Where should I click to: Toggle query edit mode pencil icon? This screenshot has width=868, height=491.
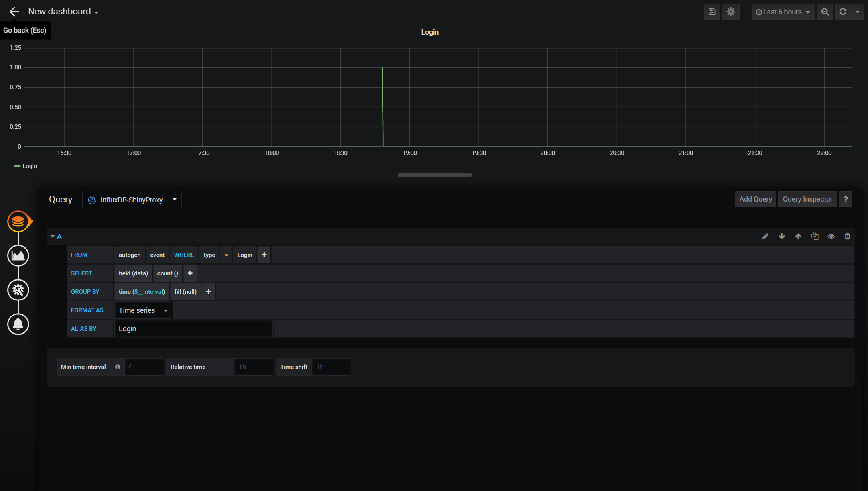pos(765,236)
